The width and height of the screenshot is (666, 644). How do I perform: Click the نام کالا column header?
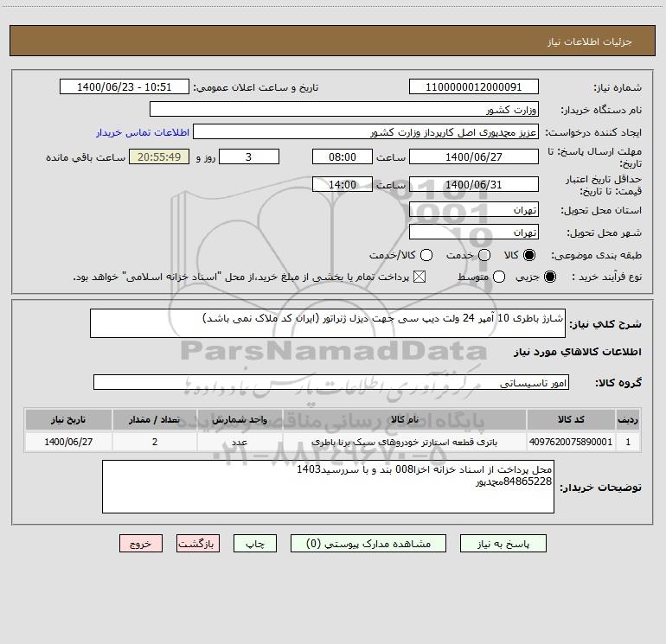click(x=405, y=419)
